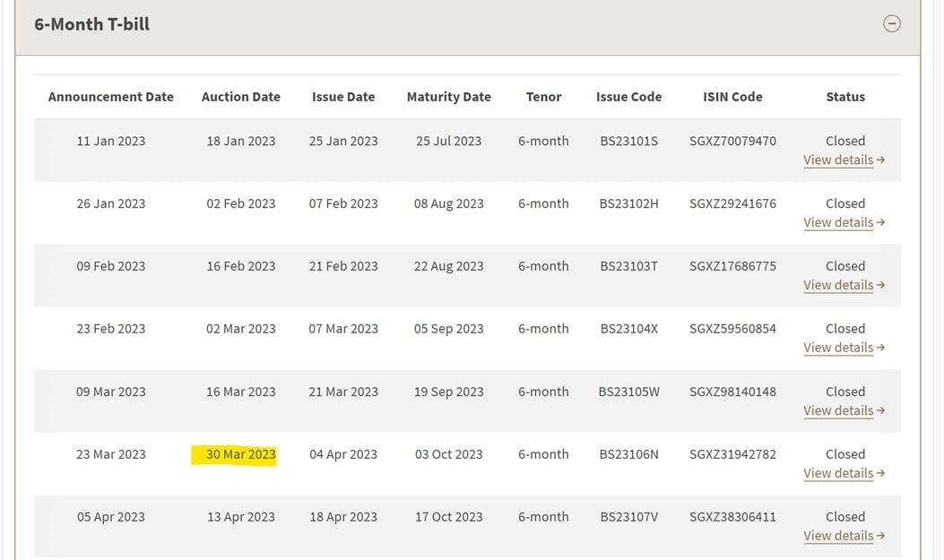944x560 pixels.
Task: Select issue date 21 Mar 2023
Action: pyautogui.click(x=343, y=392)
